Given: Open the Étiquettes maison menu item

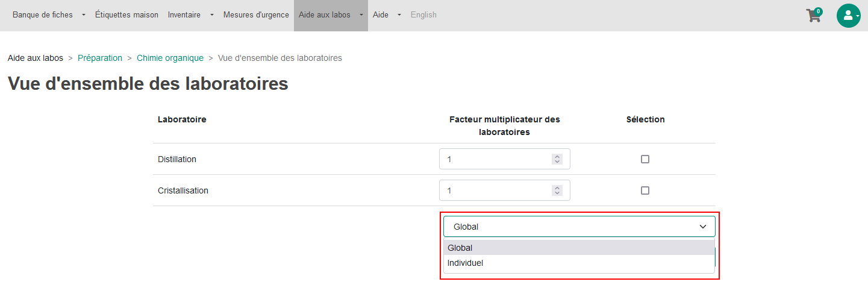Looking at the screenshot, I should tap(126, 15).
